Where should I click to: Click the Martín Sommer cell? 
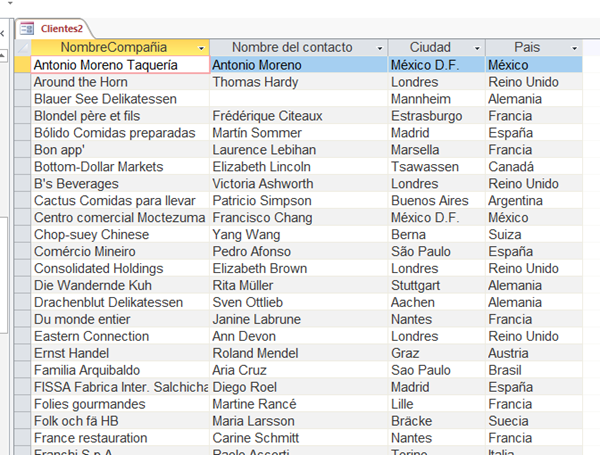tap(299, 133)
